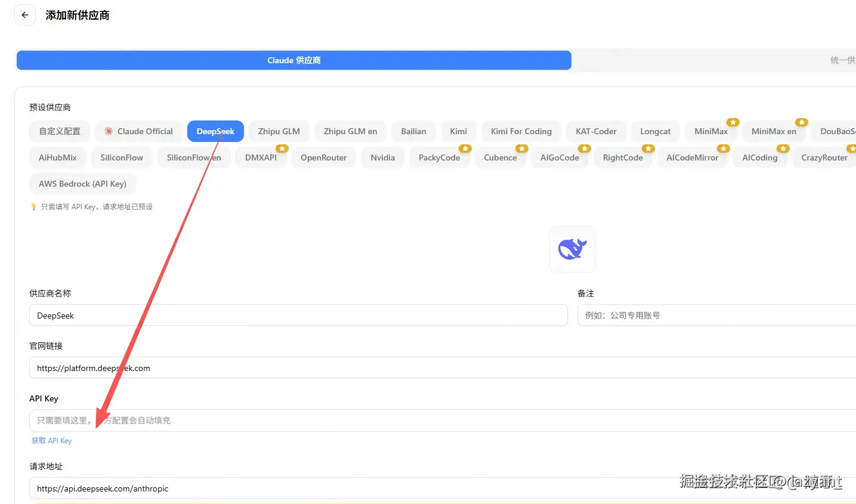Switch to the Claude 供应商 tab

[294, 60]
